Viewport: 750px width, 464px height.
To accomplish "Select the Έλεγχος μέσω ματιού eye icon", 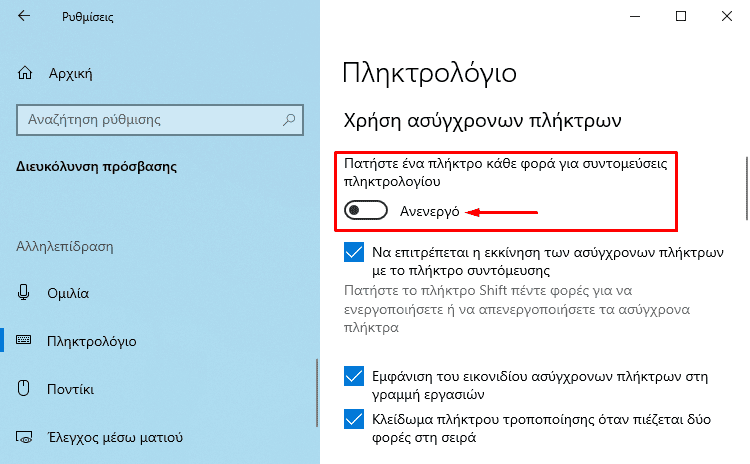I will (x=24, y=437).
